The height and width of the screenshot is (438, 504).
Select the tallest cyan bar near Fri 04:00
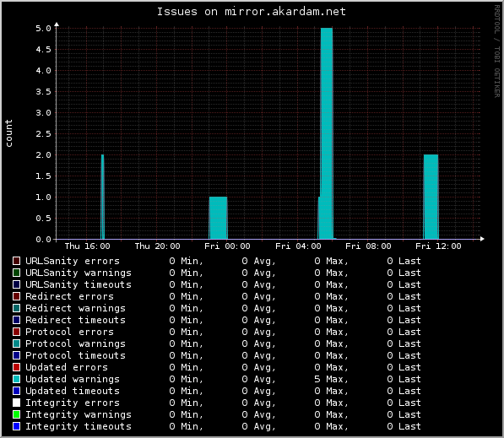[327, 133]
